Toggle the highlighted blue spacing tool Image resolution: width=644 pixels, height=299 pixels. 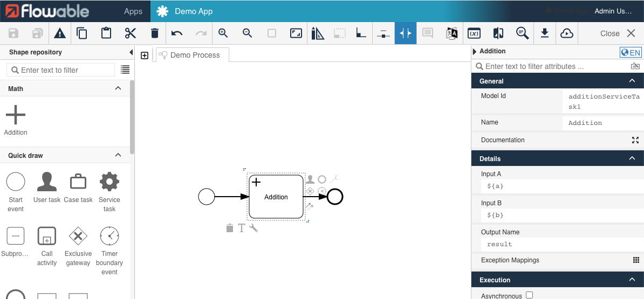[406, 33]
